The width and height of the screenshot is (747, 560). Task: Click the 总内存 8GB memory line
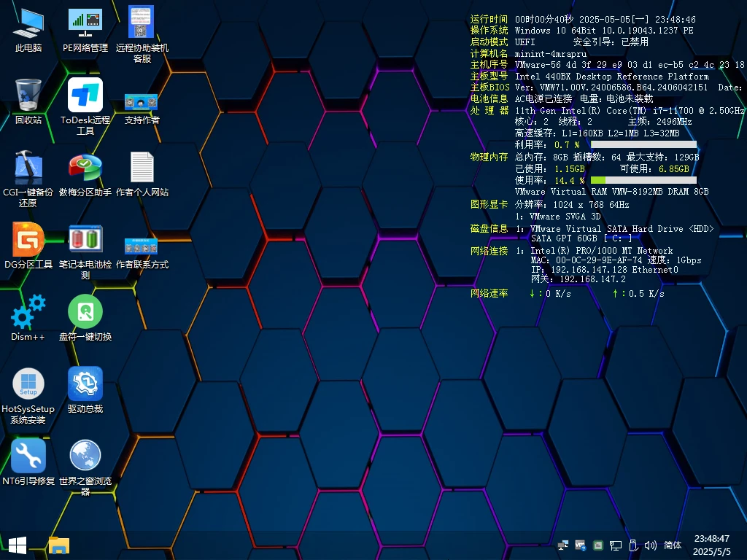(607, 157)
